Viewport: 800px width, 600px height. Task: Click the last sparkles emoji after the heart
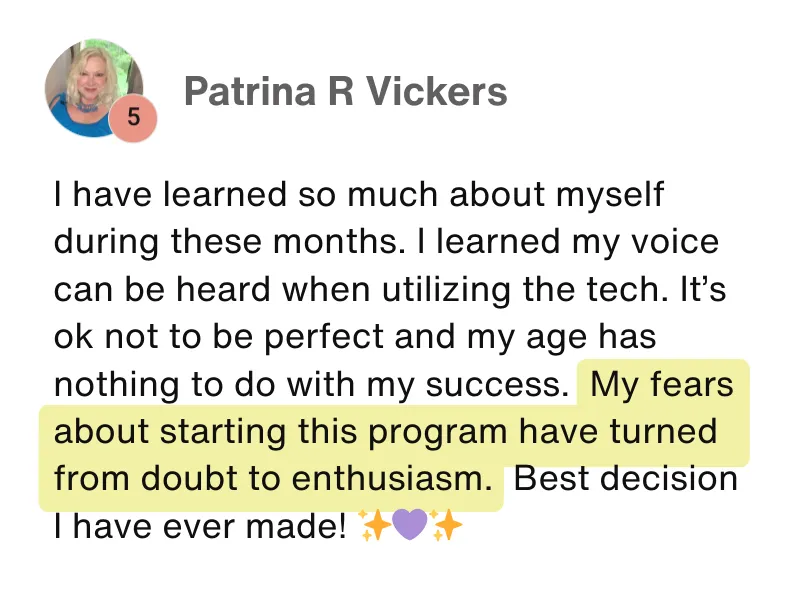[x=447, y=525]
